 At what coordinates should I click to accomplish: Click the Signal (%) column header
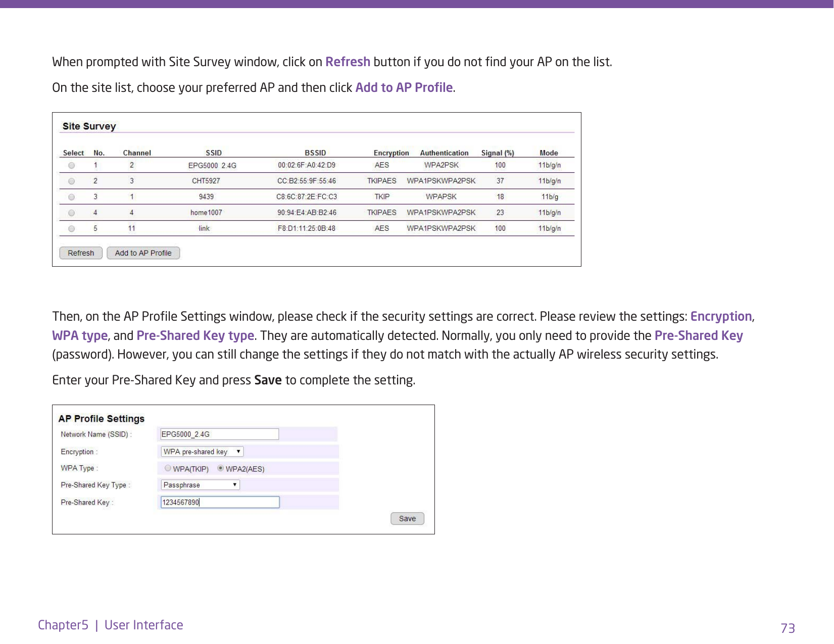click(x=498, y=153)
